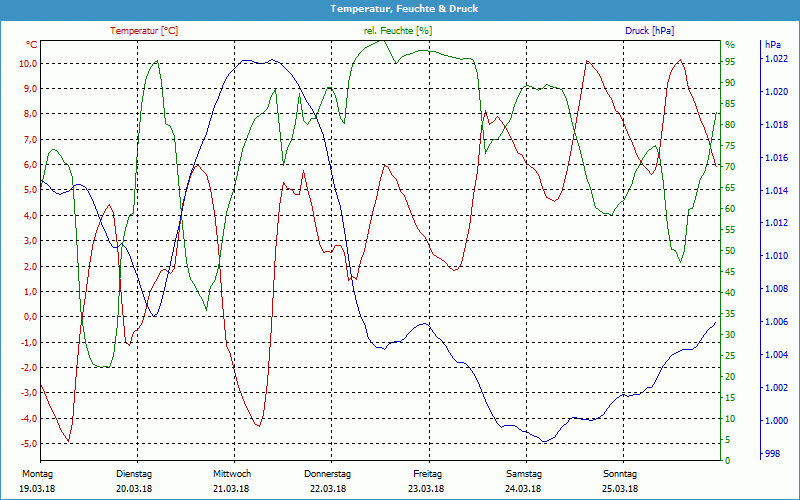Click the '-5,0' temperature axis value
Viewport: 800px width, 500px height.
29,443
